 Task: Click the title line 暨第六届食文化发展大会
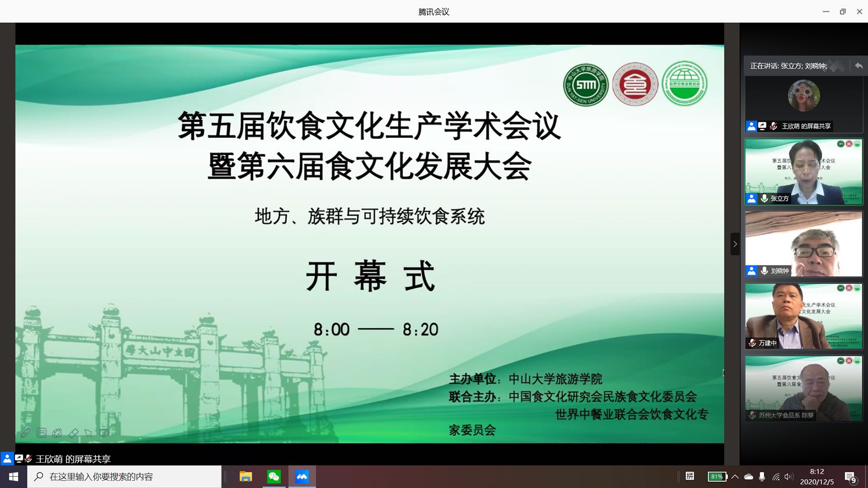[369, 166]
